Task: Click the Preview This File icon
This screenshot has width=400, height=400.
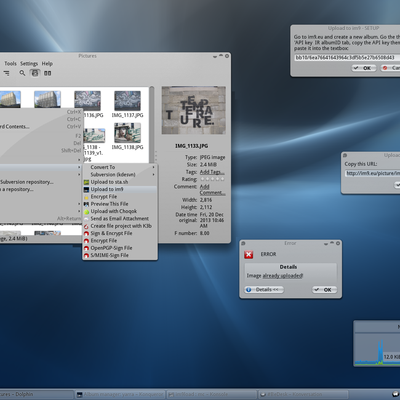Action: pos(86,204)
